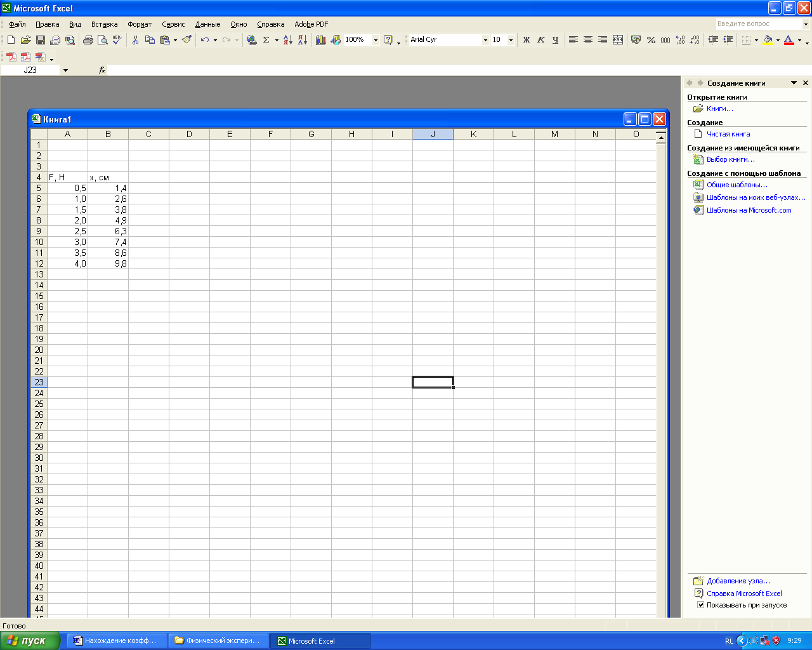This screenshot has height=650, width=812.
Task: Apply the red font color button
Action: [789, 40]
